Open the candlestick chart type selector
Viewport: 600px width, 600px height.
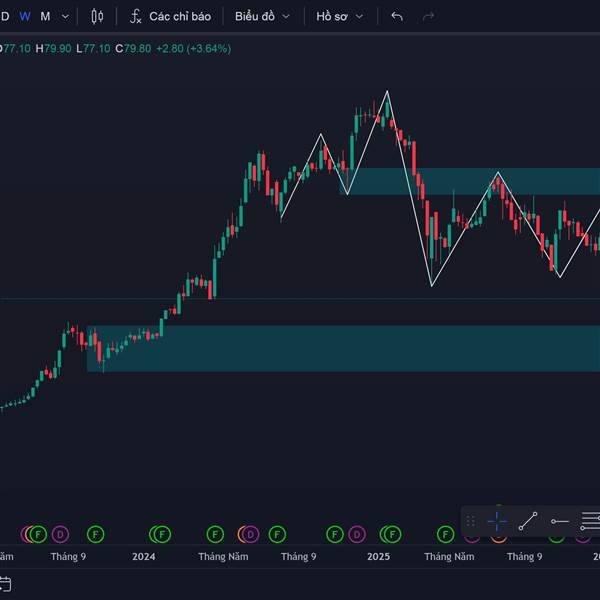[x=97, y=16]
